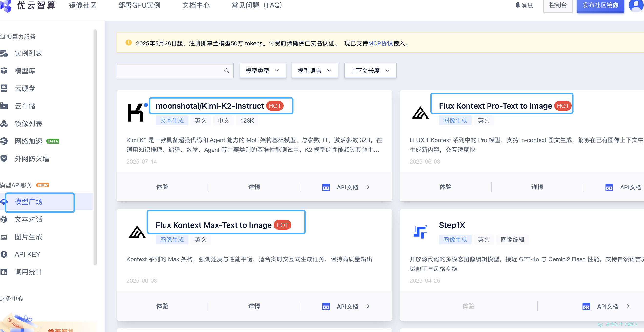The height and width of the screenshot is (332, 644).
Task: Open 常见问题（FAQ） nav item
Action: pyautogui.click(x=257, y=6)
